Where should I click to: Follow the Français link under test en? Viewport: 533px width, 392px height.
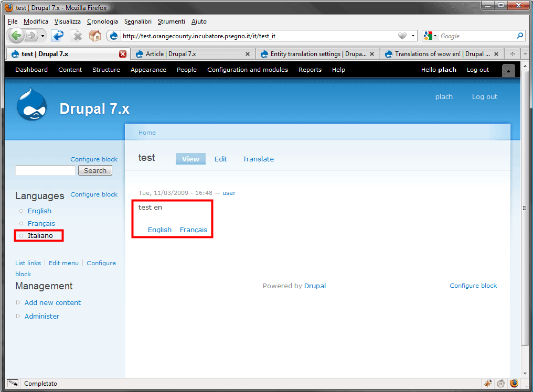point(194,230)
